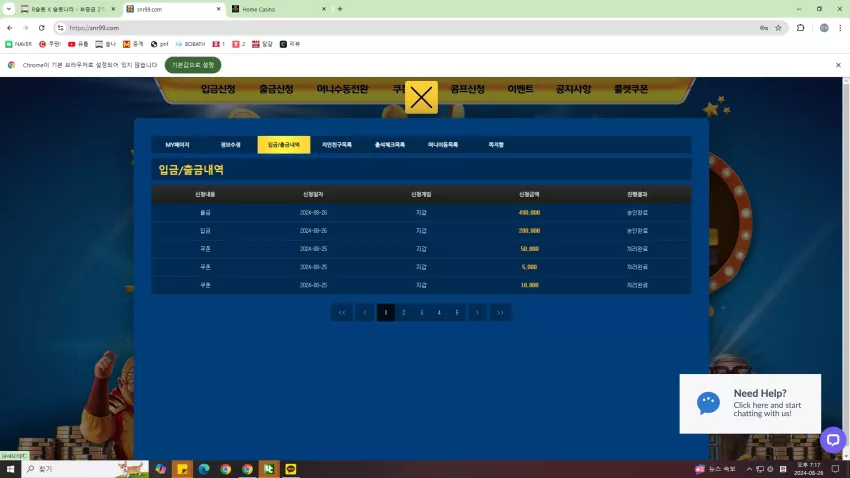Expand the tab search dropdown arrow
850x478 pixels.
(x=9, y=9)
